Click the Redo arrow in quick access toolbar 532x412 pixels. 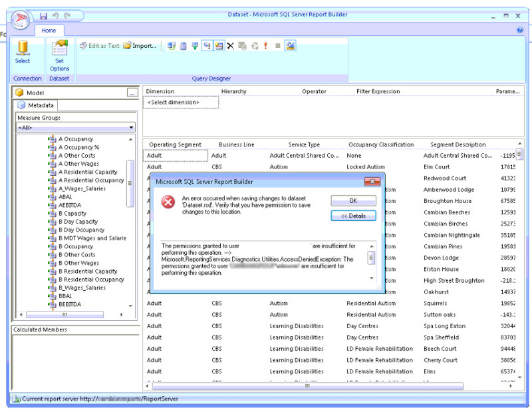tap(68, 15)
